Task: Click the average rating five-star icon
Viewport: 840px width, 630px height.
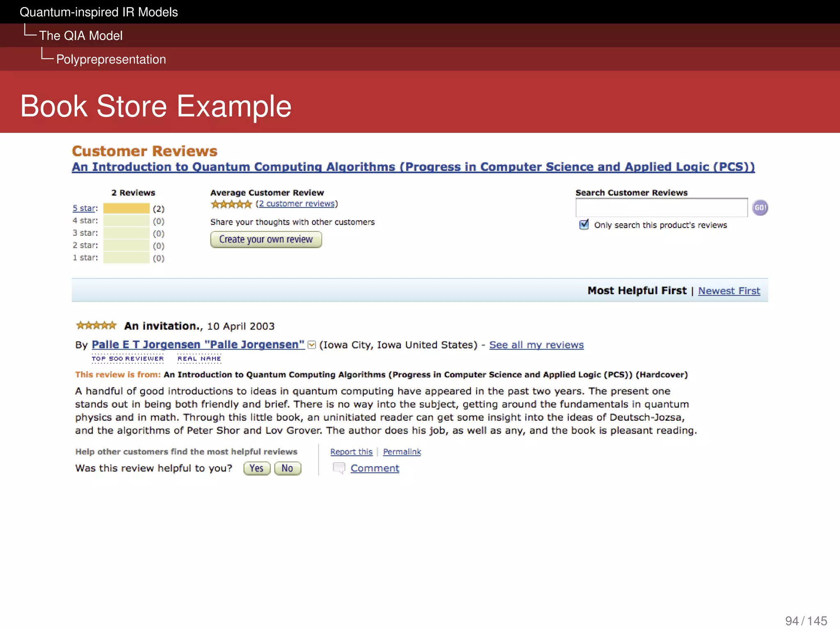Action: [231, 204]
